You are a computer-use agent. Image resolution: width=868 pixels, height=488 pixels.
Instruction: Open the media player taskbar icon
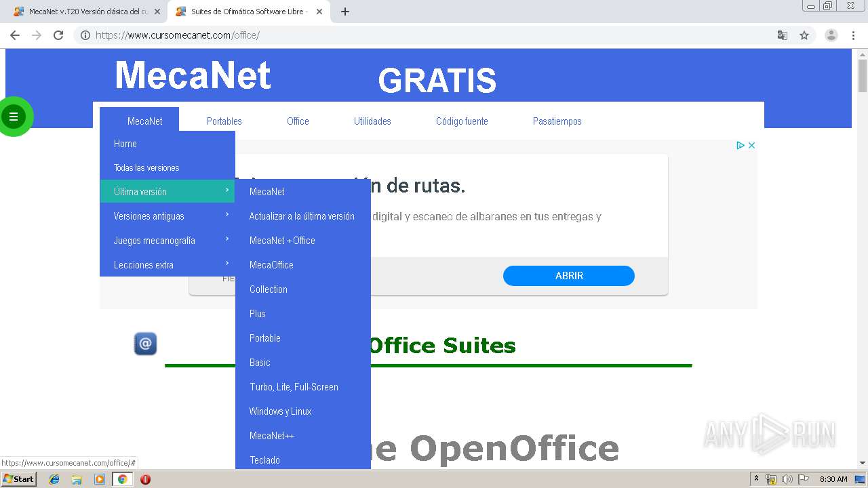tap(100, 479)
